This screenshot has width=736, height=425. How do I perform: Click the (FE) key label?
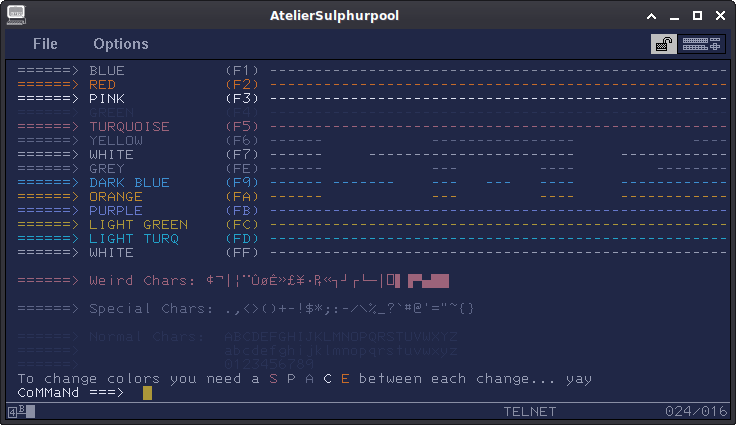point(242,169)
